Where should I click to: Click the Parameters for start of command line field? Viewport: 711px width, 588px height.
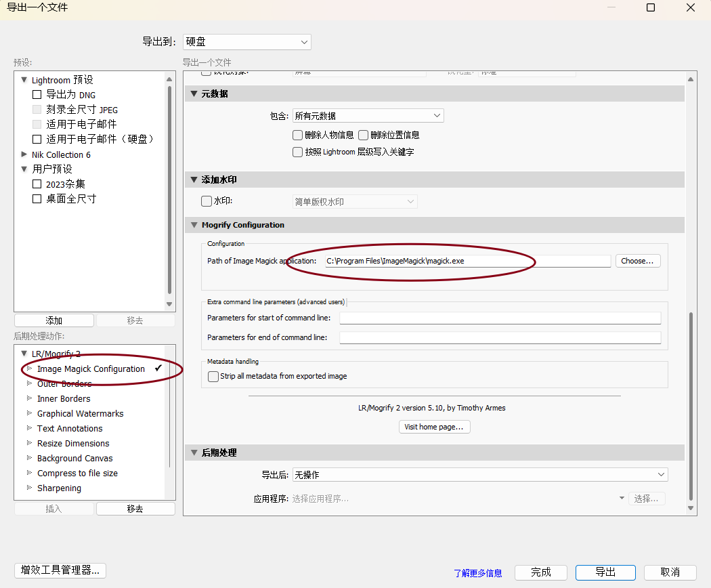point(500,318)
